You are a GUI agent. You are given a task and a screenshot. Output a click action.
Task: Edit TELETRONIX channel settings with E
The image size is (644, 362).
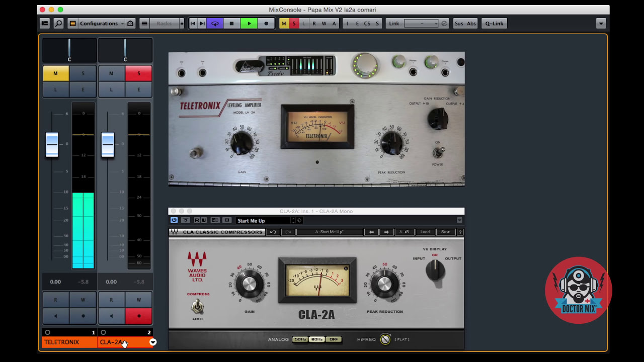coord(83,89)
